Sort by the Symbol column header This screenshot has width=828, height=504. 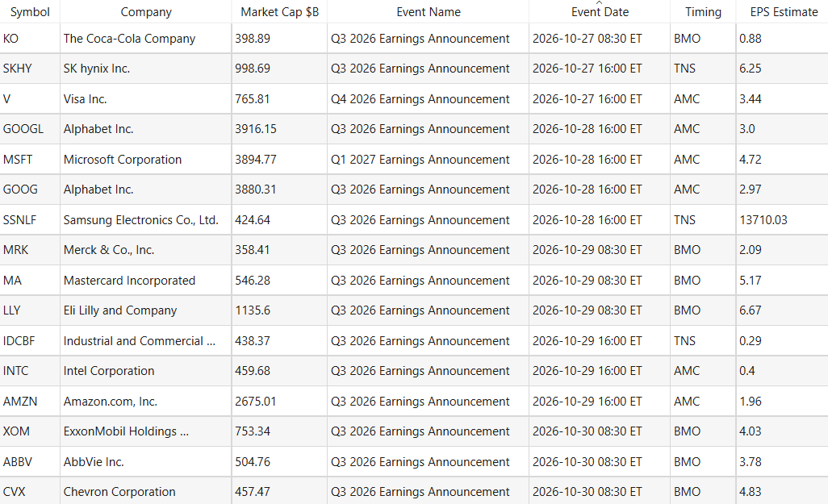click(x=30, y=12)
